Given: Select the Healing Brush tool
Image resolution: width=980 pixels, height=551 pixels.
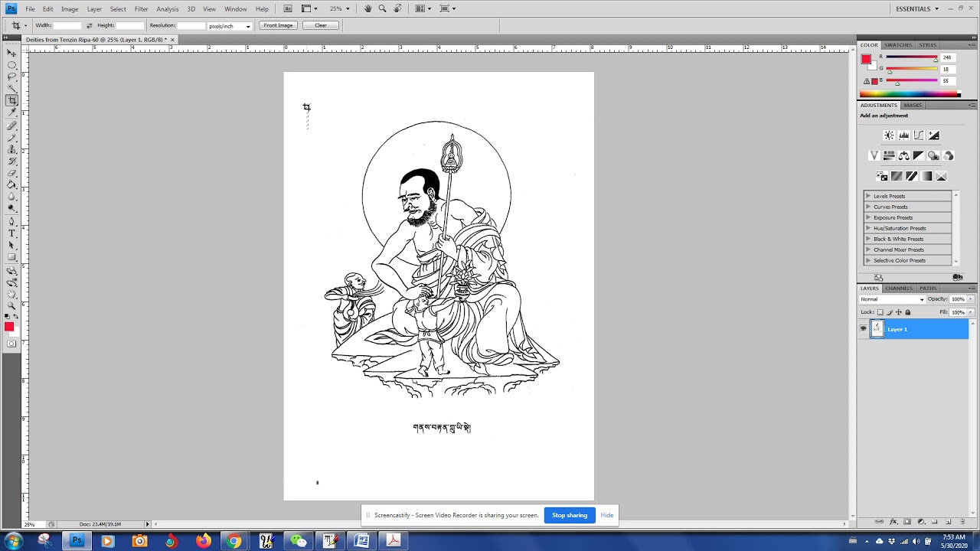Looking at the screenshot, I should [x=11, y=126].
